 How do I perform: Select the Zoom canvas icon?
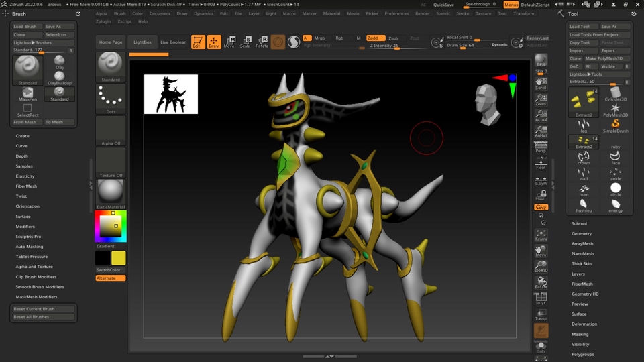click(541, 99)
